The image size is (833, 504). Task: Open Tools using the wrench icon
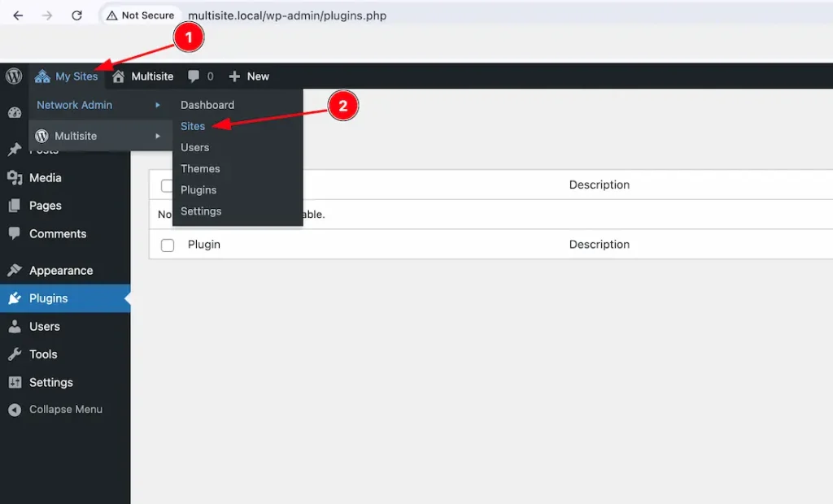tap(16, 354)
